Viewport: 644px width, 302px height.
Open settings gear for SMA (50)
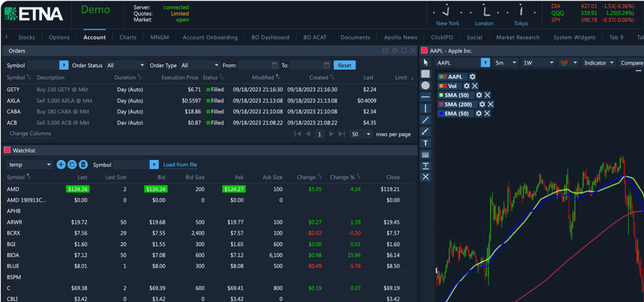[x=479, y=95]
